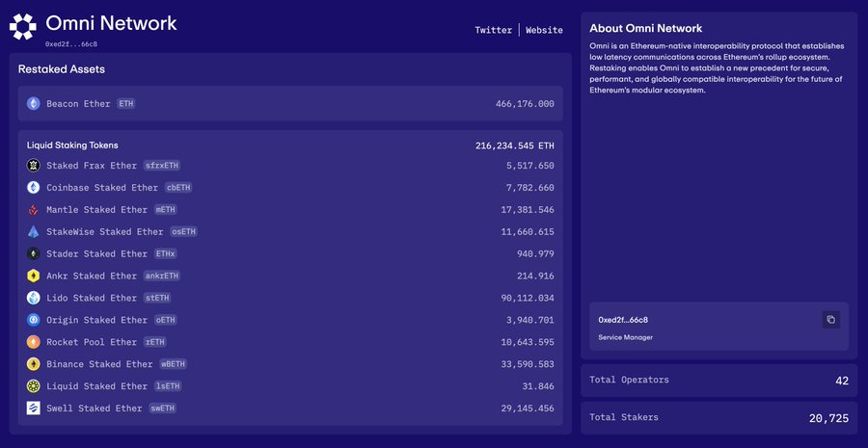This screenshot has width=868, height=448.
Task: Click the Rocket Pool Ether label
Action: 92,342
